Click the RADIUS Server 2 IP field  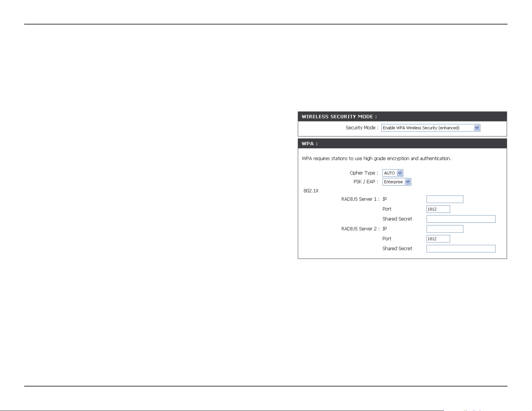tap(445, 229)
